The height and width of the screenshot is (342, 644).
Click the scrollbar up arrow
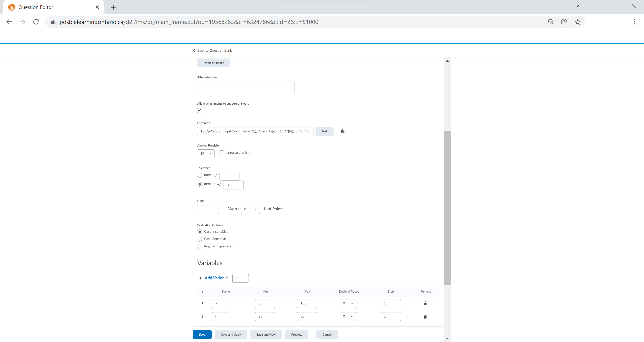[x=447, y=61]
